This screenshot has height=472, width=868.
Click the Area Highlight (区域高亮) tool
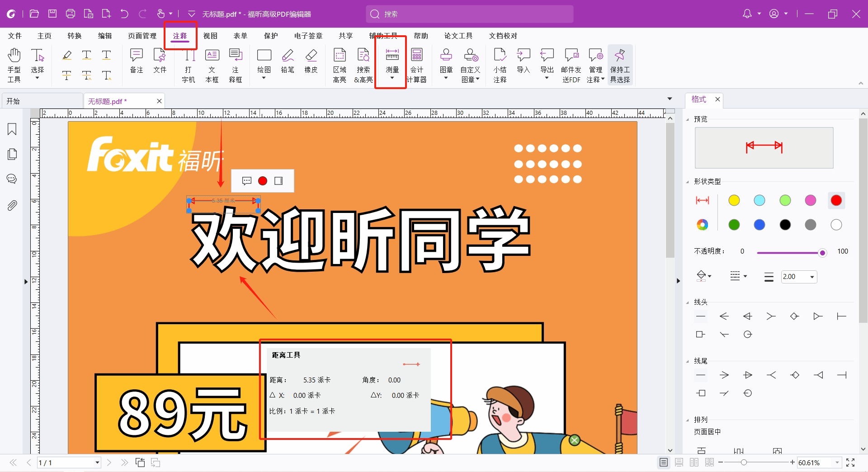point(340,65)
